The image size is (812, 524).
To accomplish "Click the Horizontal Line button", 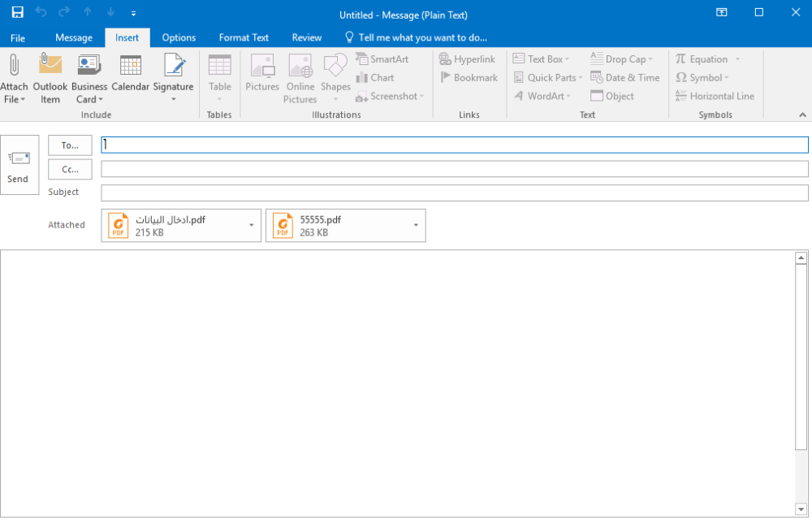I will click(x=715, y=97).
